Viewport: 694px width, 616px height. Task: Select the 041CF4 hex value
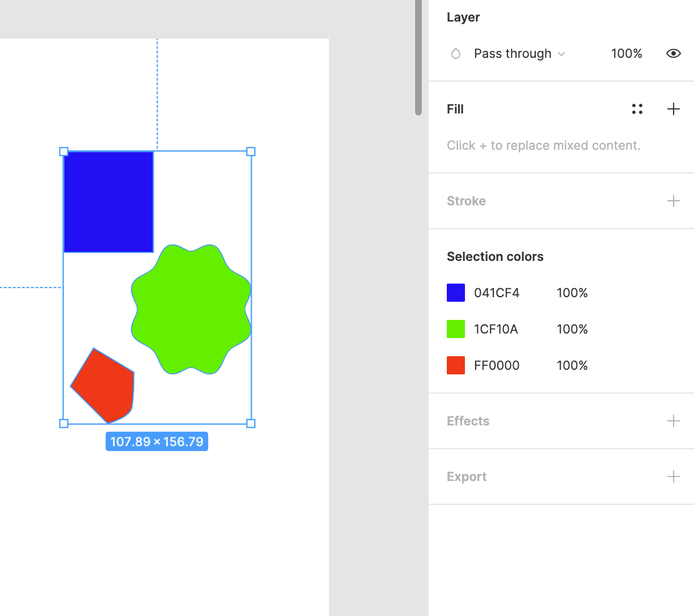(497, 293)
